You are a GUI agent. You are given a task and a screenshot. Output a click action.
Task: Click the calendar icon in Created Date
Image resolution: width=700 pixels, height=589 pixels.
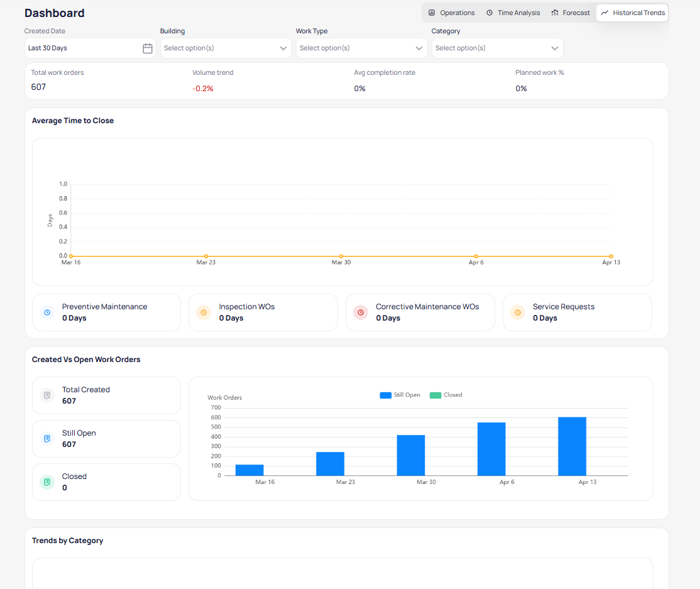[x=148, y=48]
